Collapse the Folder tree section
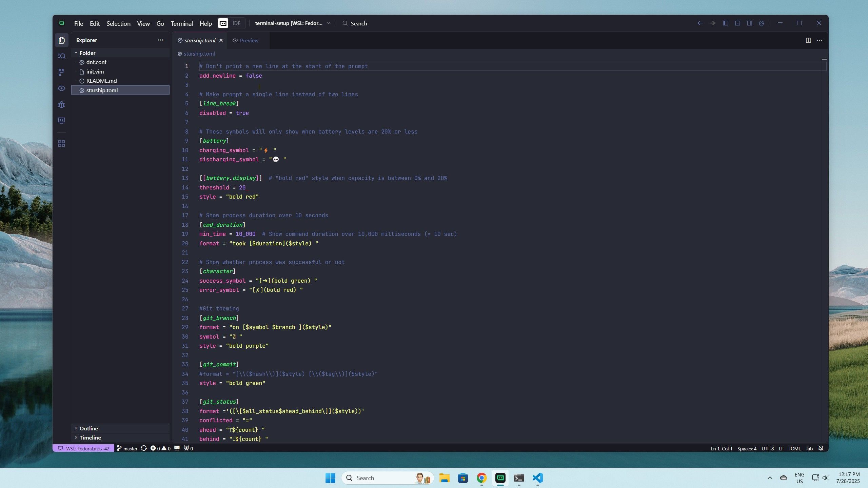868x488 pixels. [87, 53]
